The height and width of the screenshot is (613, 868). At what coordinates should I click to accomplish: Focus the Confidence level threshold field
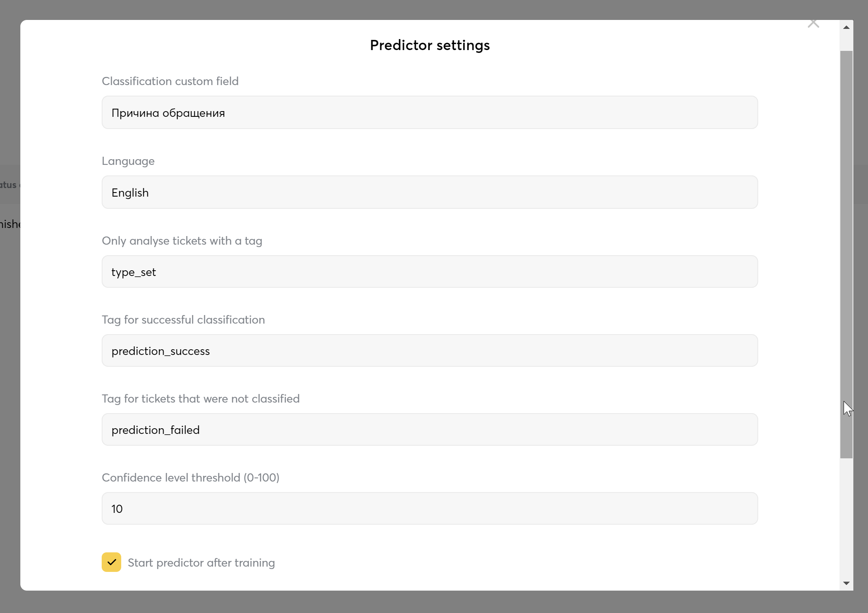[x=430, y=508]
